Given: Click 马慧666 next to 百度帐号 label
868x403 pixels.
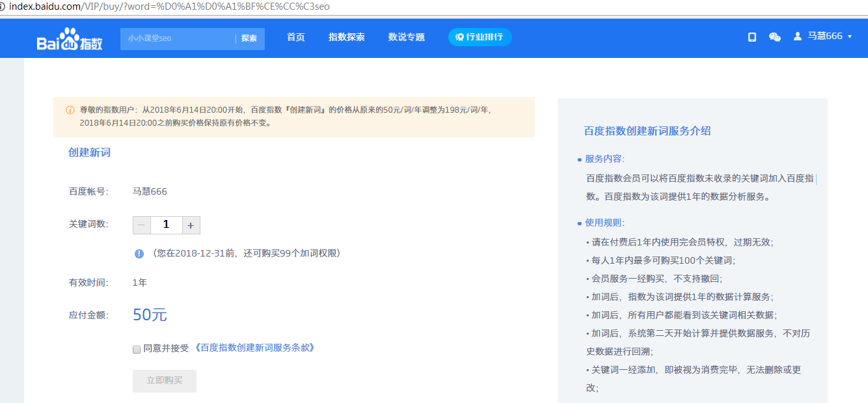Looking at the screenshot, I should 150,191.
